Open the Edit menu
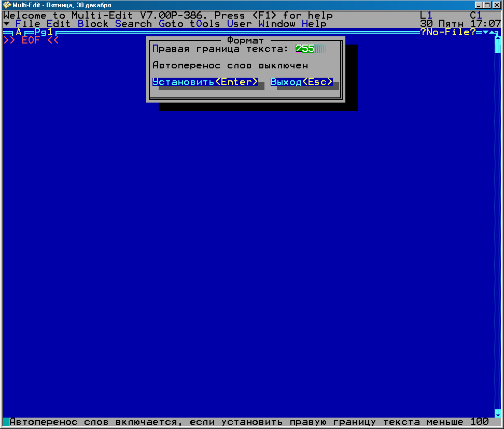The height and width of the screenshot is (429, 504). (x=59, y=24)
